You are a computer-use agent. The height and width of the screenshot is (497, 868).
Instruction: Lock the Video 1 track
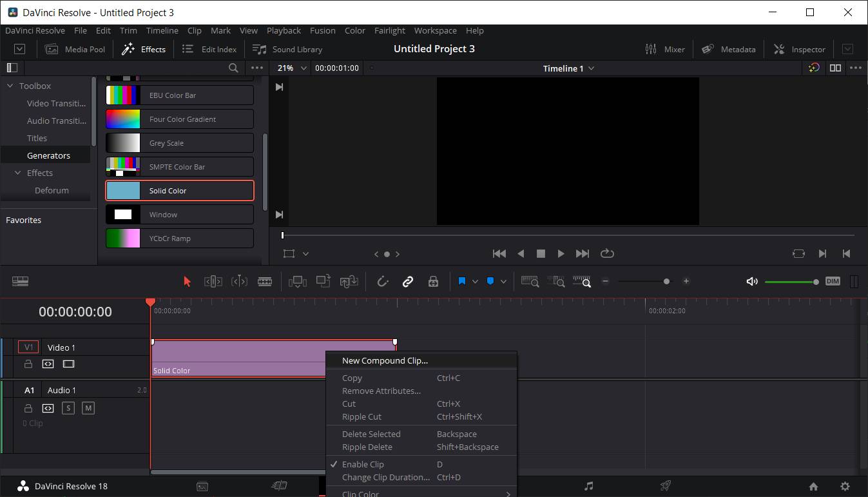point(28,364)
